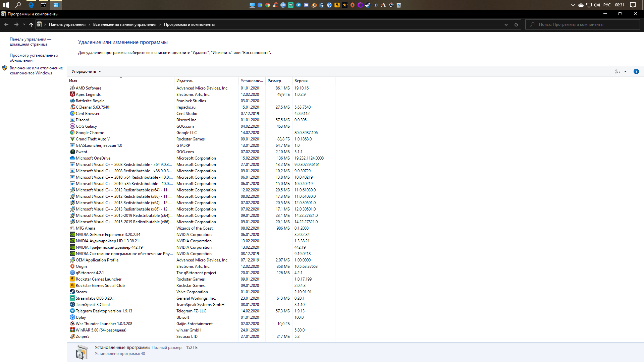Click the qBittorrent 4.2.1 list icon
This screenshot has height=362, width=644.
[x=72, y=273]
